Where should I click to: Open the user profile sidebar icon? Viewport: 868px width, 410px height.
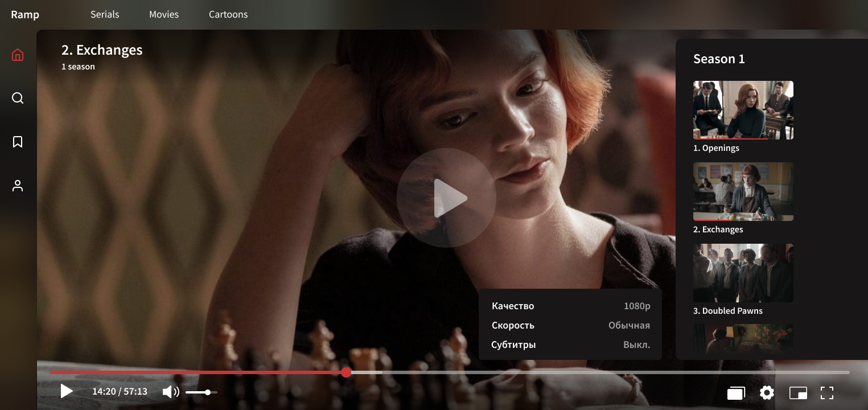pos(18,186)
